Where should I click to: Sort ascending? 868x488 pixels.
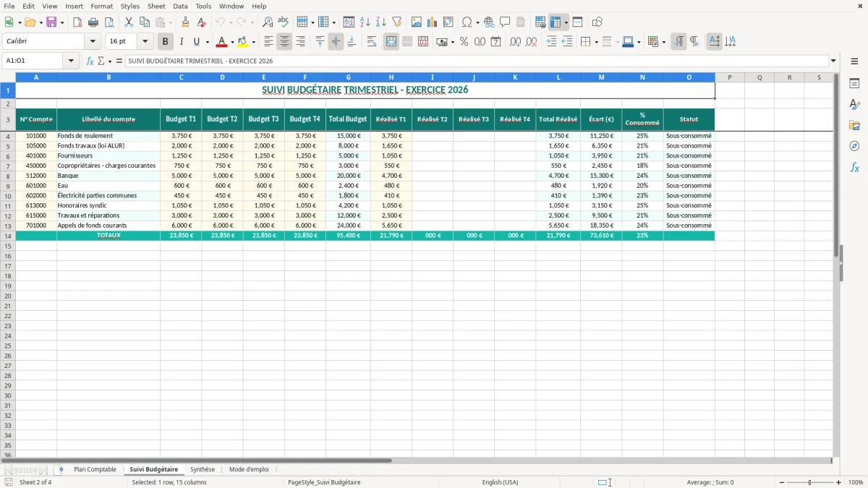365,22
